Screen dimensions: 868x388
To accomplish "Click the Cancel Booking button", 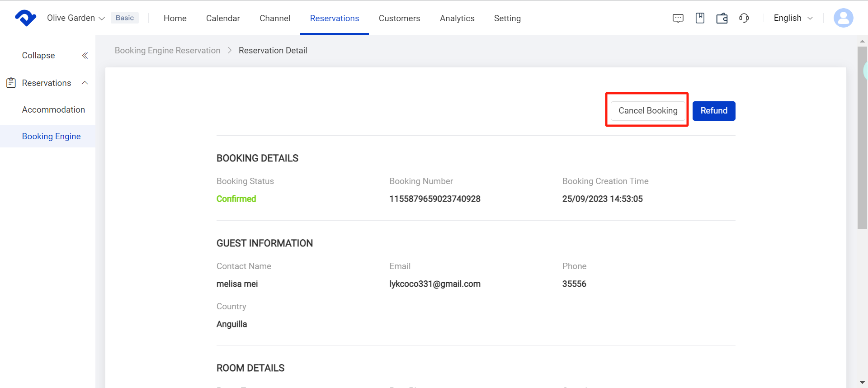I will (647, 111).
